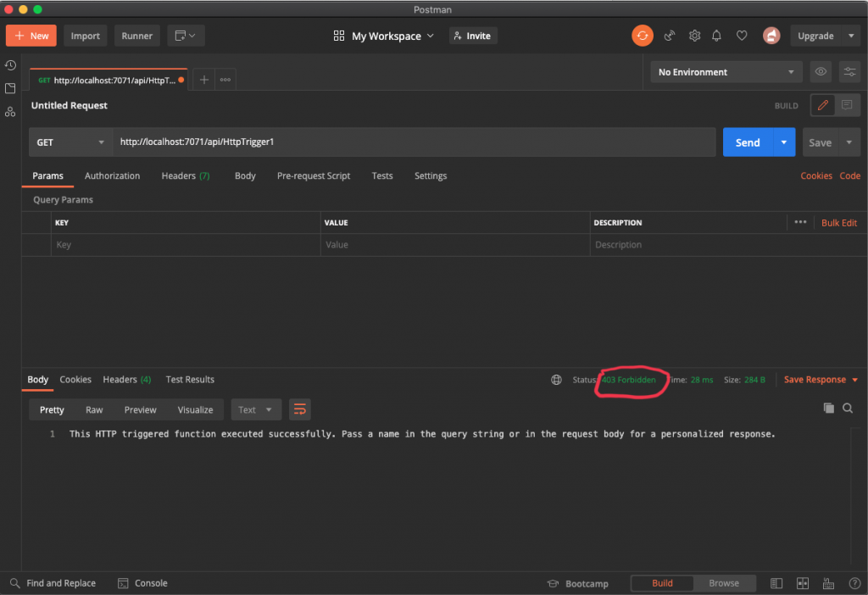Click the Invite button
Screen dimensions: 868x595
pos(473,36)
